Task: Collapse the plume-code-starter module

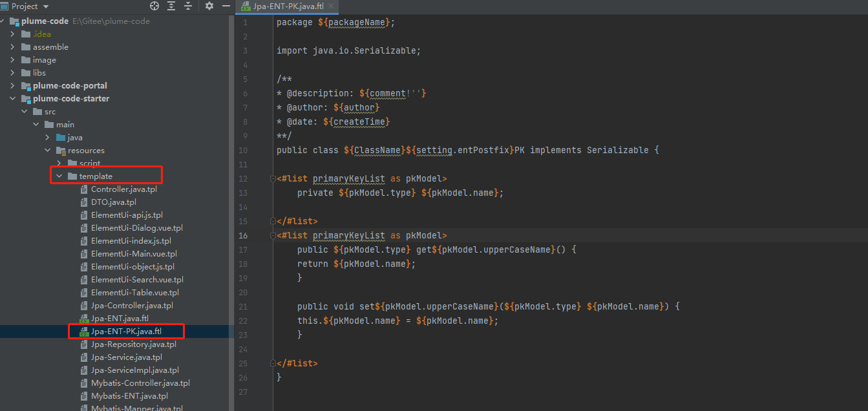Action: point(12,99)
